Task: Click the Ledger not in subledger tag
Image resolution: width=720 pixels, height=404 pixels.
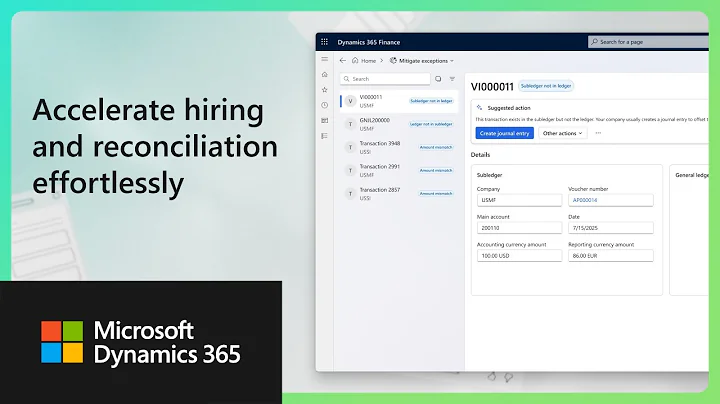Action: pyautogui.click(x=431, y=124)
